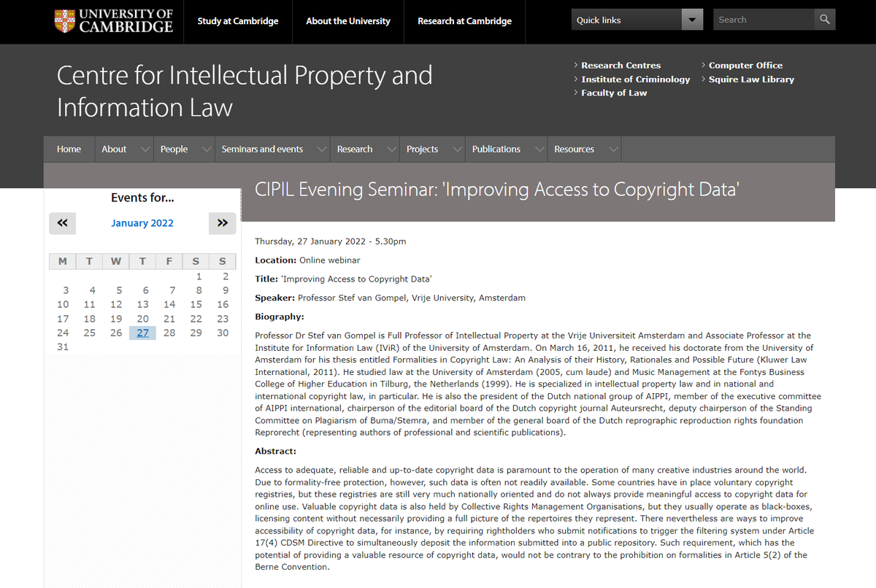Follow the Faculty of Law link
This screenshot has width=876, height=588.
point(614,93)
